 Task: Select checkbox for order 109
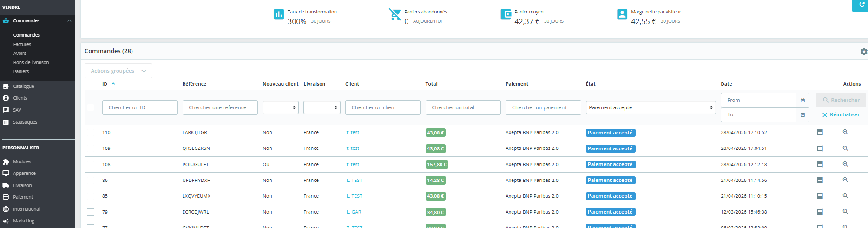point(91,148)
